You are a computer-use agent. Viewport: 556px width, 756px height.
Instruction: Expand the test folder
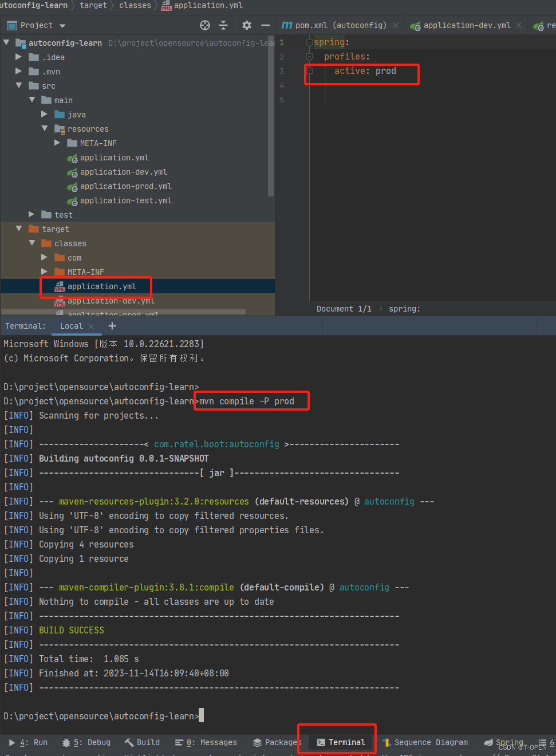point(31,215)
